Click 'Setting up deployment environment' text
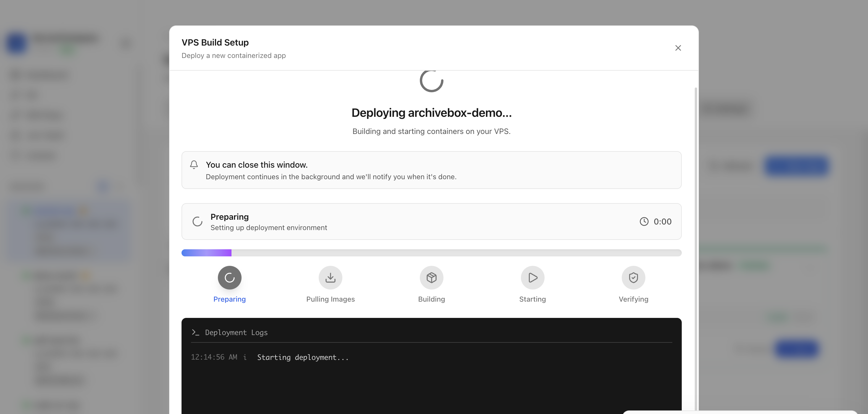 click(x=269, y=228)
